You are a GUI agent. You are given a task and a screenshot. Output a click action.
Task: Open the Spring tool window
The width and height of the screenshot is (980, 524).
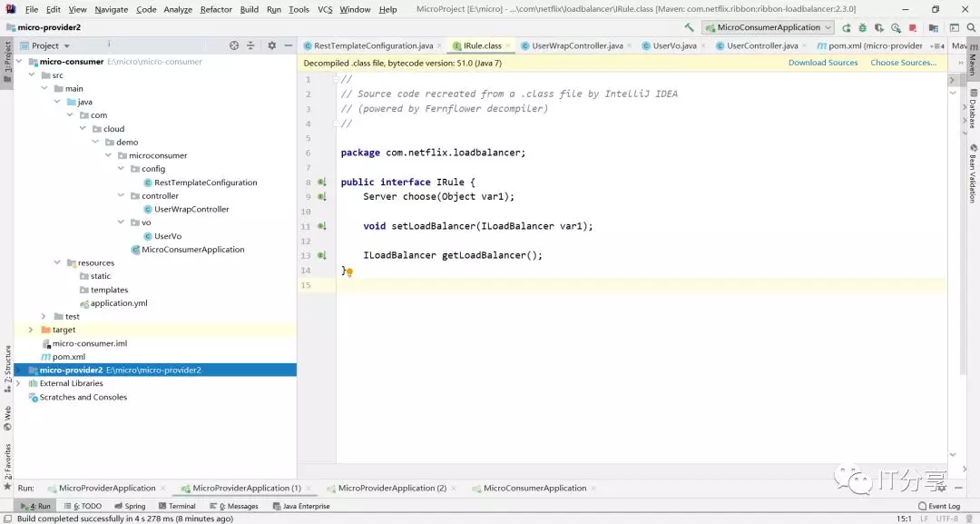(130, 506)
